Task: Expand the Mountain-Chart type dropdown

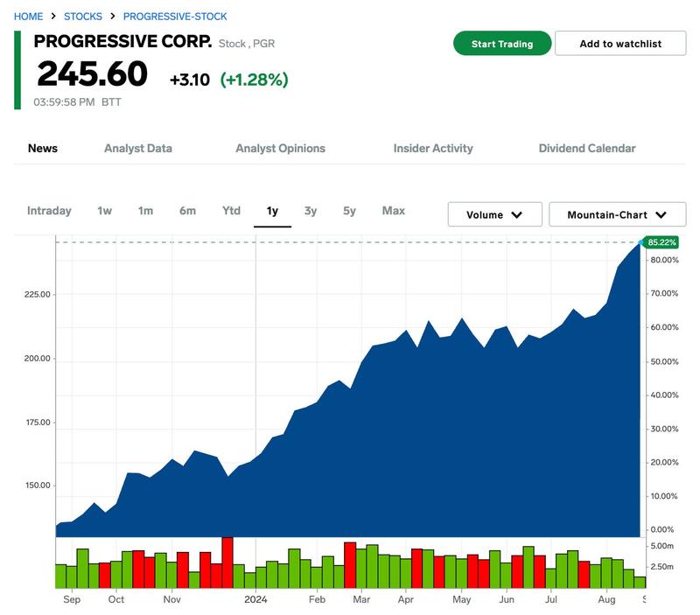Action: (618, 214)
